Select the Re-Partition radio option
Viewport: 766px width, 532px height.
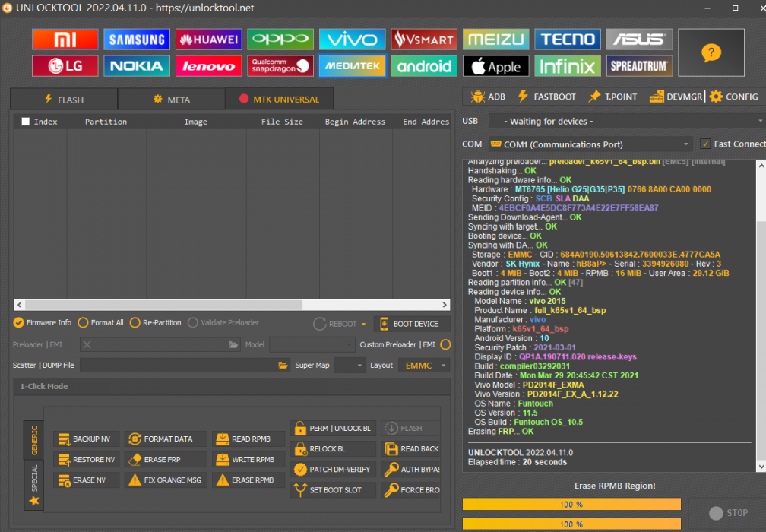[x=155, y=323]
